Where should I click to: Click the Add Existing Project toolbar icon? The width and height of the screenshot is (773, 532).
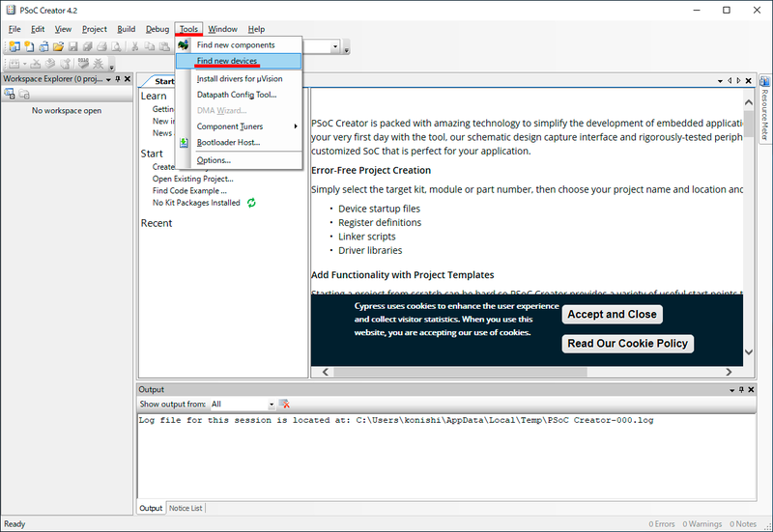(x=43, y=46)
